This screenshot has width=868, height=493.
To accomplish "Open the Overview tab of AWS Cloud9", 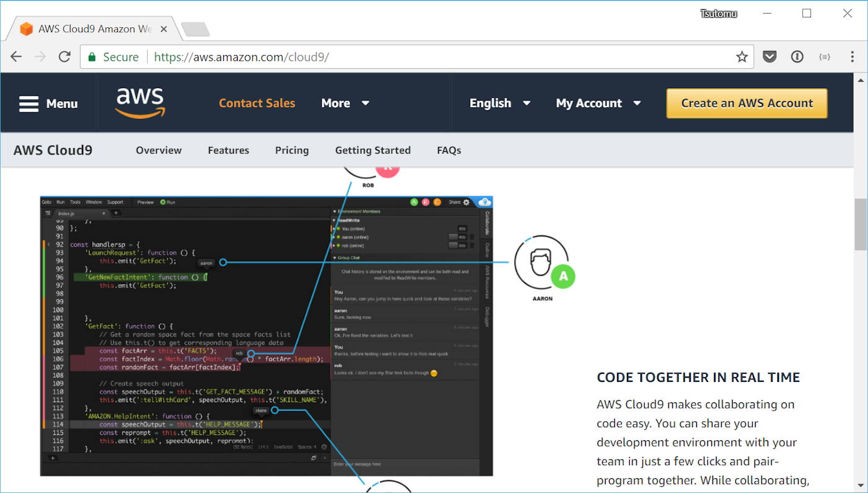I will click(159, 150).
